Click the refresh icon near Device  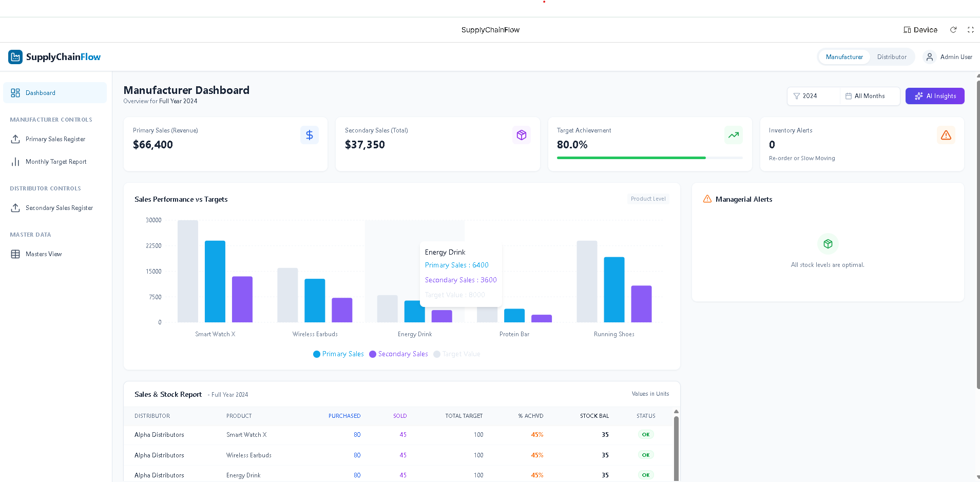[x=953, y=30]
